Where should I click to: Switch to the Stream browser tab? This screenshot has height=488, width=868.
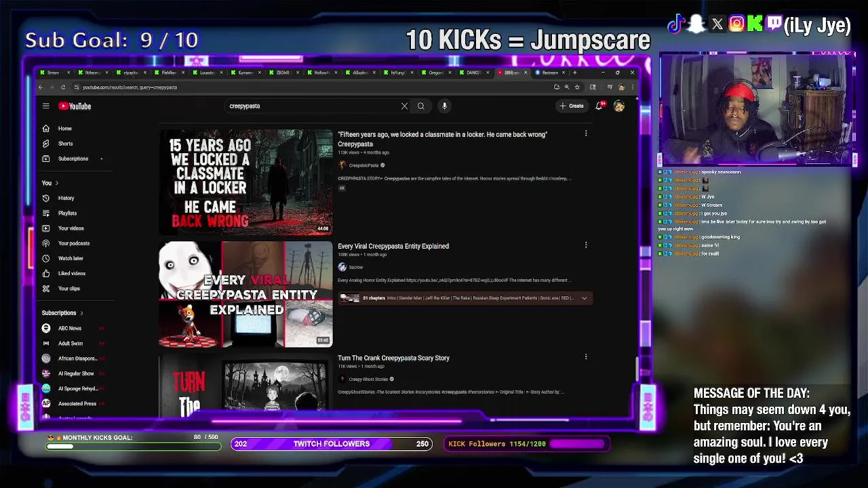click(x=56, y=73)
